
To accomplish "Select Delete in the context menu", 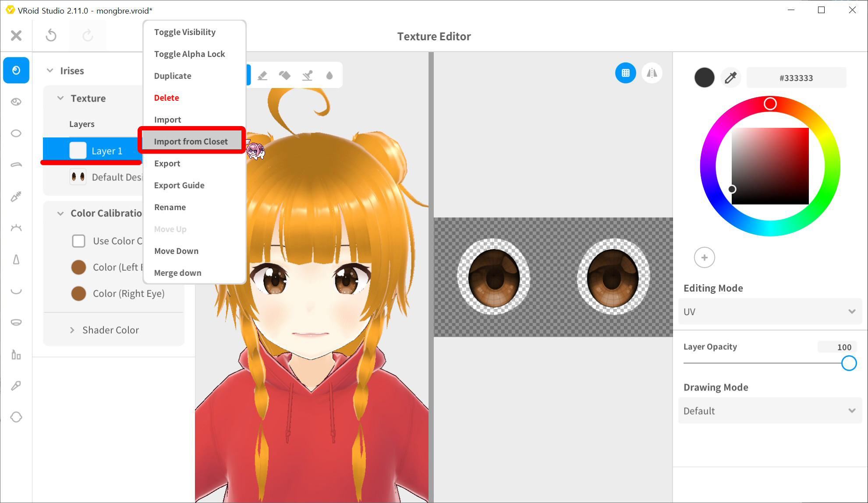I will [167, 98].
